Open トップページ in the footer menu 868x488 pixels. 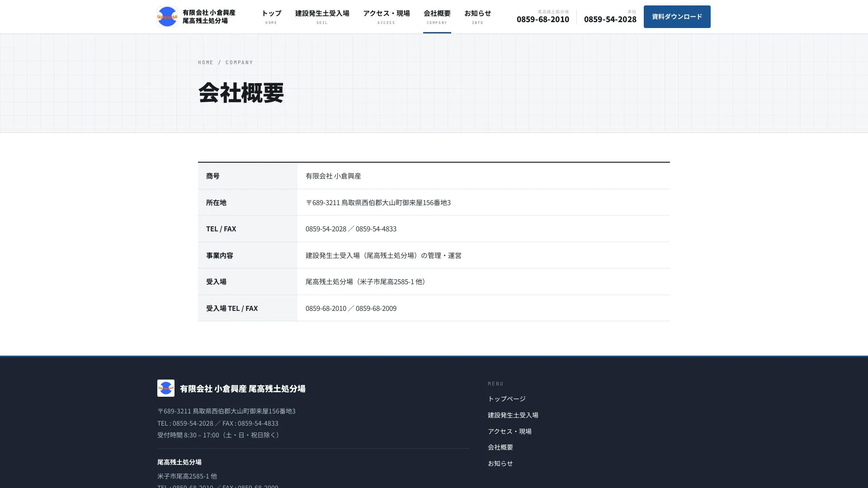[507, 399]
